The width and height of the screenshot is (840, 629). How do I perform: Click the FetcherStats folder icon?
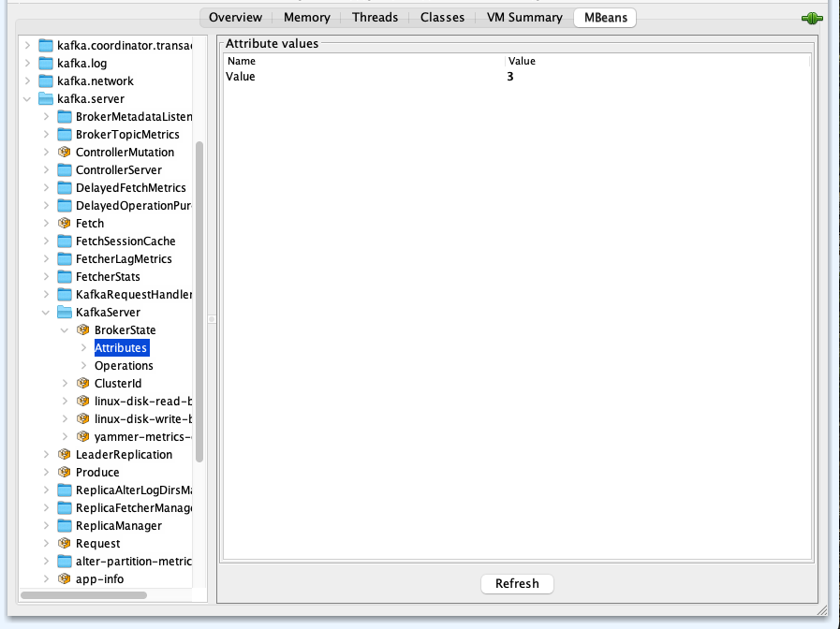coord(65,276)
